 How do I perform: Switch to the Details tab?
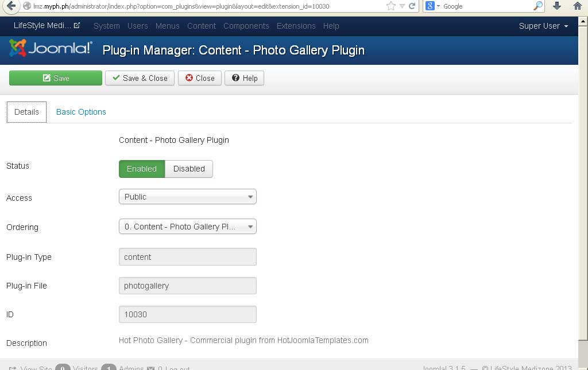pos(26,112)
